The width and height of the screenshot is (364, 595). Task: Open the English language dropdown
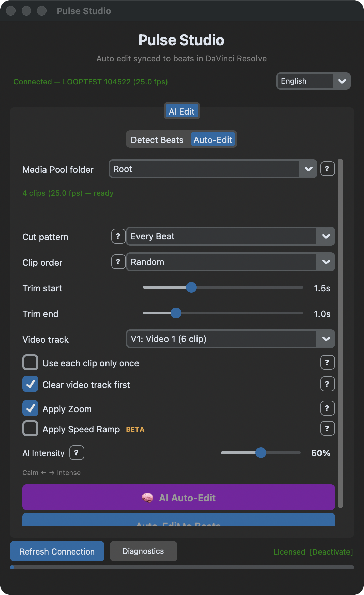tap(313, 81)
